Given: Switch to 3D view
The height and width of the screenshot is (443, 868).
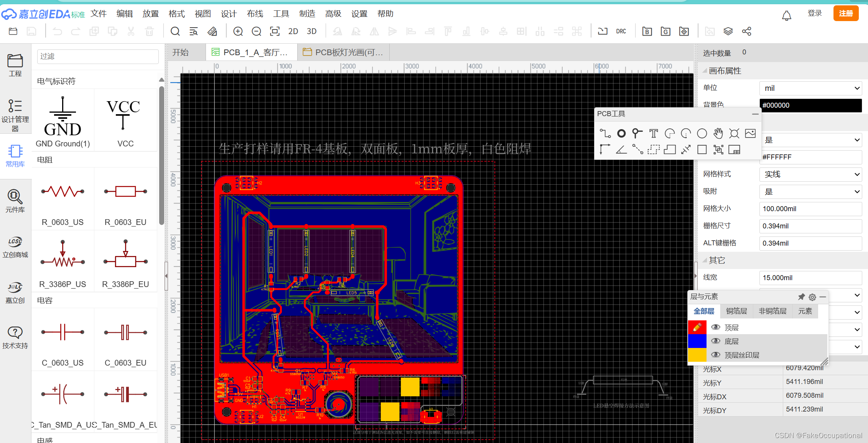Looking at the screenshot, I should click(311, 31).
